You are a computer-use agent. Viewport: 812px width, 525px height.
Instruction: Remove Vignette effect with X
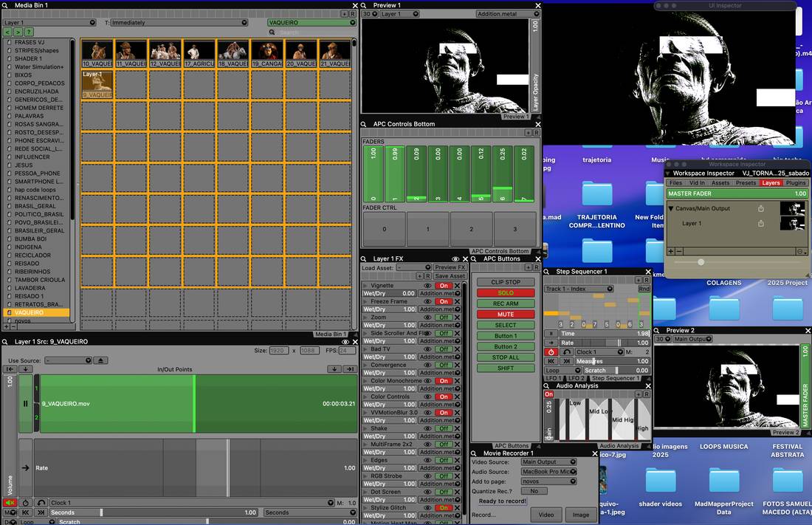click(x=457, y=286)
